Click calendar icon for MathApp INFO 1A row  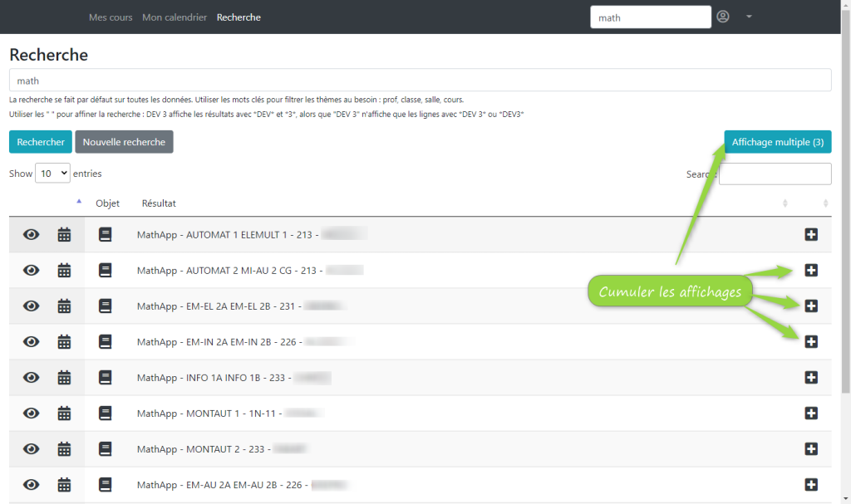point(64,378)
